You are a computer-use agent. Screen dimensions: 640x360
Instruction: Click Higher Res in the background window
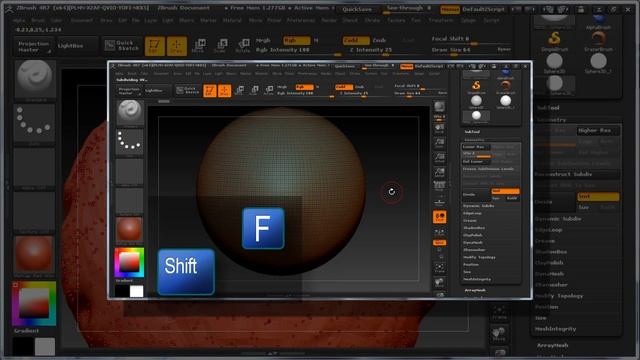pyautogui.click(x=598, y=130)
